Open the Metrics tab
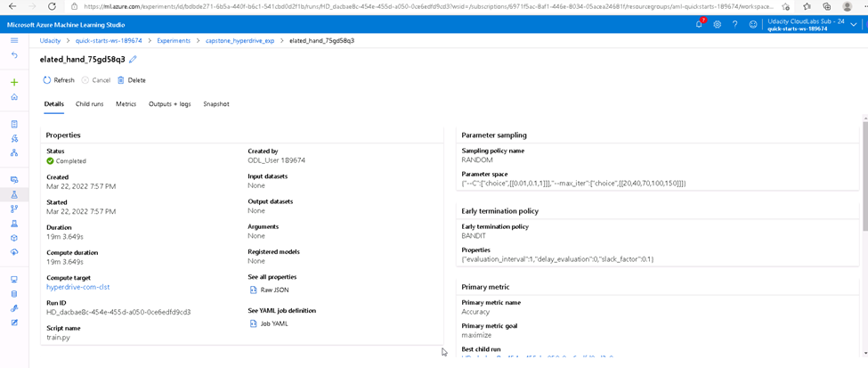 126,104
